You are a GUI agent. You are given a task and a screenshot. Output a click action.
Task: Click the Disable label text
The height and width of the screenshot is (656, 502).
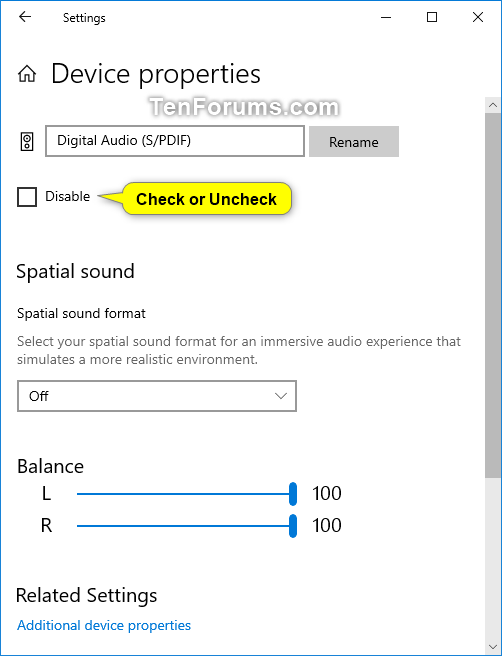coord(67,196)
